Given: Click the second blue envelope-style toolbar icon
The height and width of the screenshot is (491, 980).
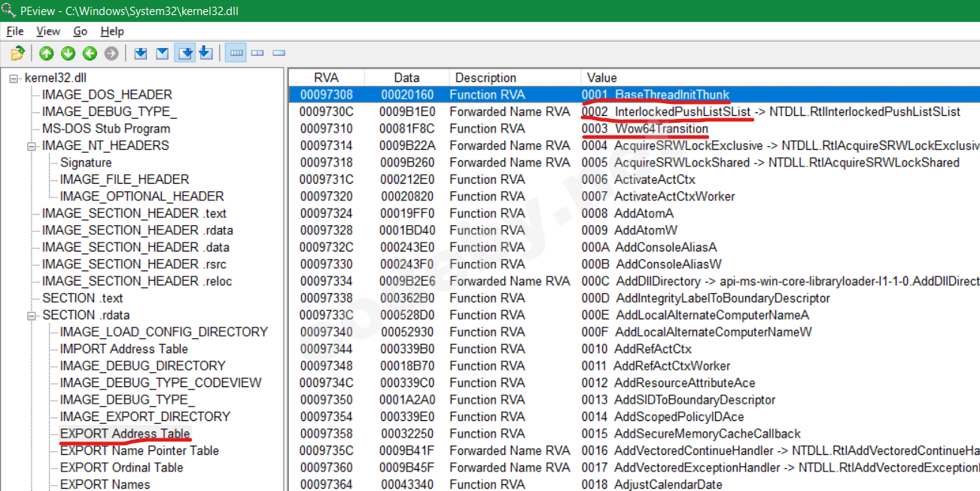Looking at the screenshot, I should tap(162, 53).
